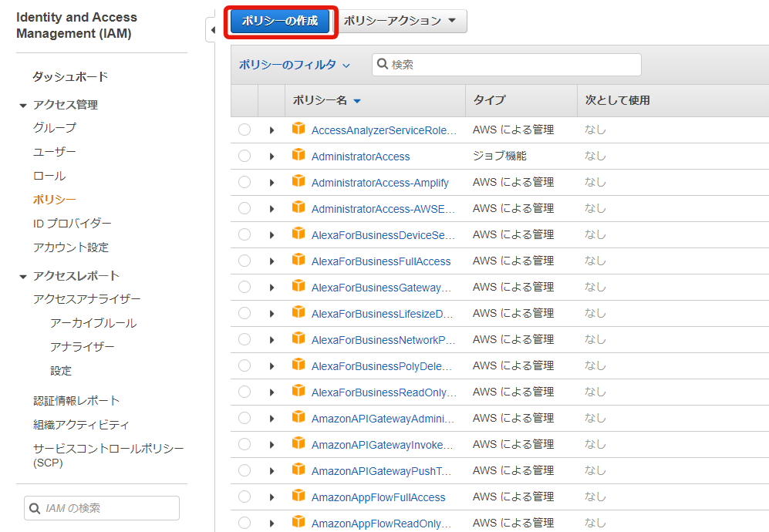
Task: Click policy box icon beside AdministratorAccess
Action: point(298,154)
